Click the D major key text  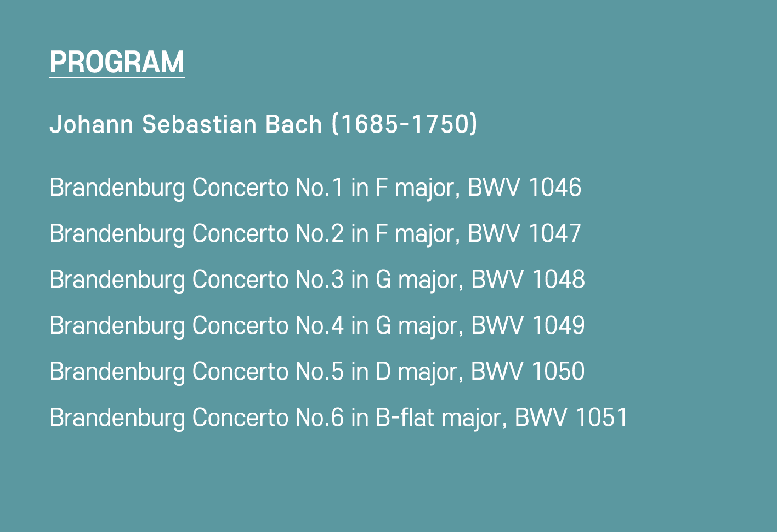click(x=417, y=372)
